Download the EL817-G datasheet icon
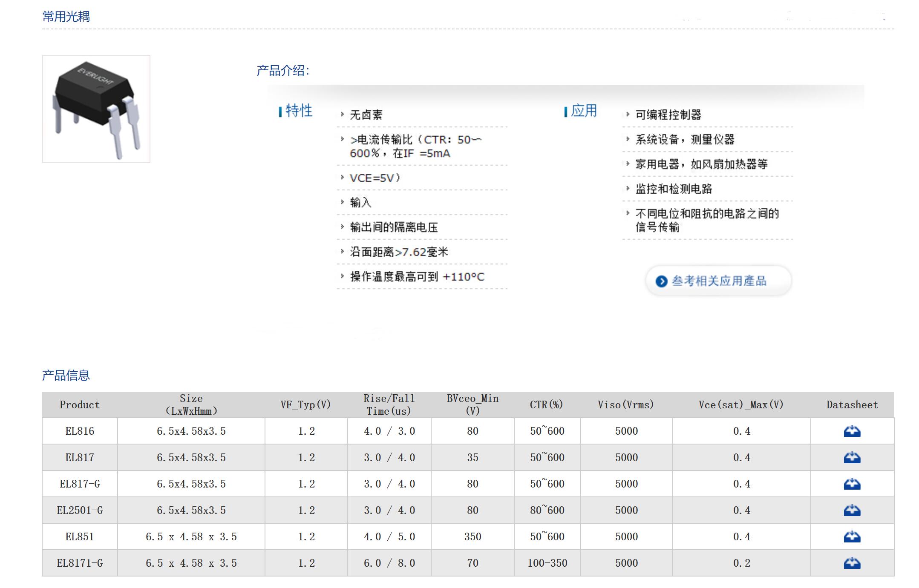Image resolution: width=919 pixels, height=588 pixels. click(852, 484)
